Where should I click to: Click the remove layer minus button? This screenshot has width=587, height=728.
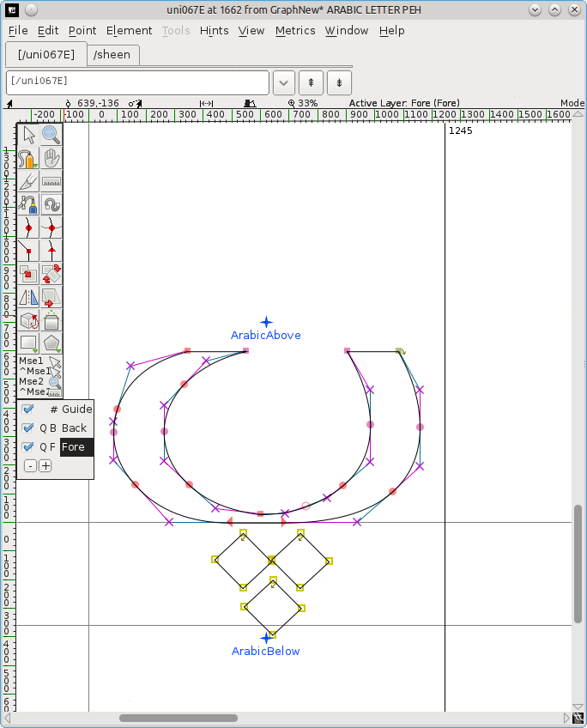coord(30,466)
